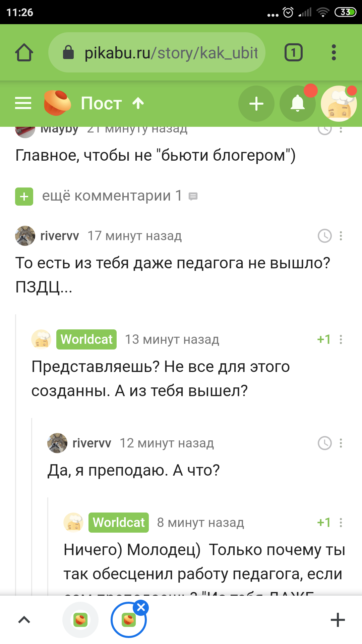Image resolution: width=362 pixels, height=644 pixels.
Task: Open the browser three-dot overflow menu
Action: [334, 53]
